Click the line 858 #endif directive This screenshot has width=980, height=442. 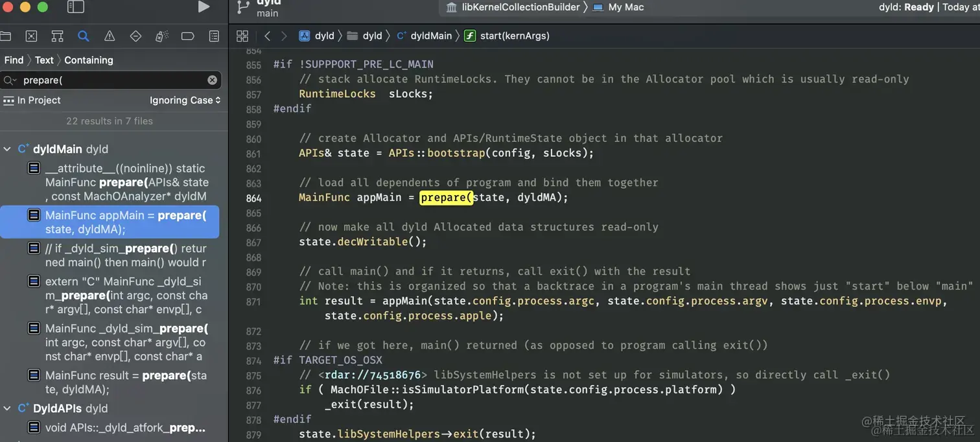click(x=292, y=109)
